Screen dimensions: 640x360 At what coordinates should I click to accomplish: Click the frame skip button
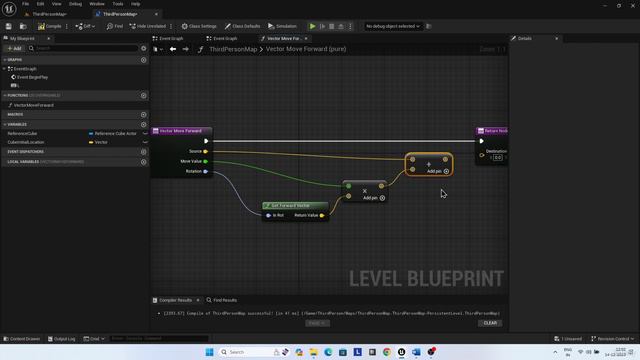[322, 26]
